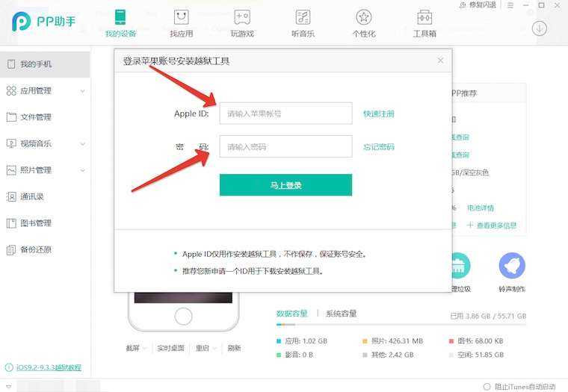This screenshot has height=392, width=568.
Task: Focus the password 密码 input field
Action: pos(285,146)
